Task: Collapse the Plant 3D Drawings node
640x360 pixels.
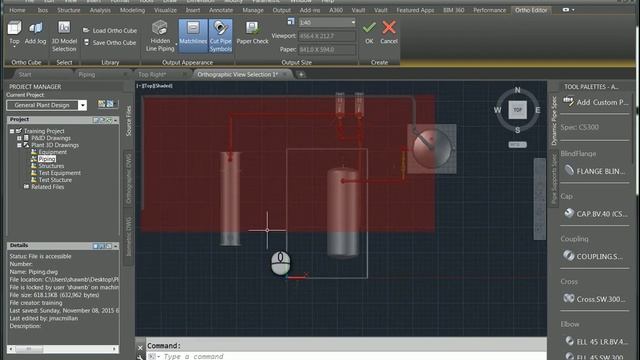Action: click(x=19, y=145)
